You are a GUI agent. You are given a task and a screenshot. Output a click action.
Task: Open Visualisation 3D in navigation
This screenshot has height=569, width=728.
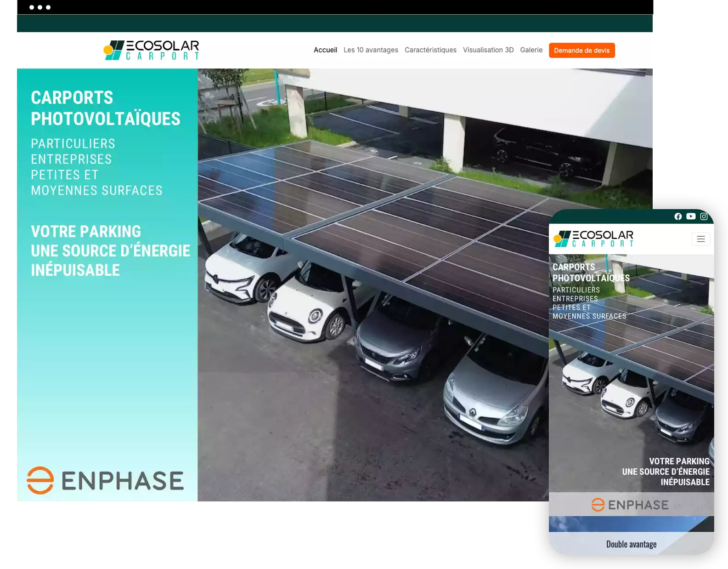[x=488, y=50]
